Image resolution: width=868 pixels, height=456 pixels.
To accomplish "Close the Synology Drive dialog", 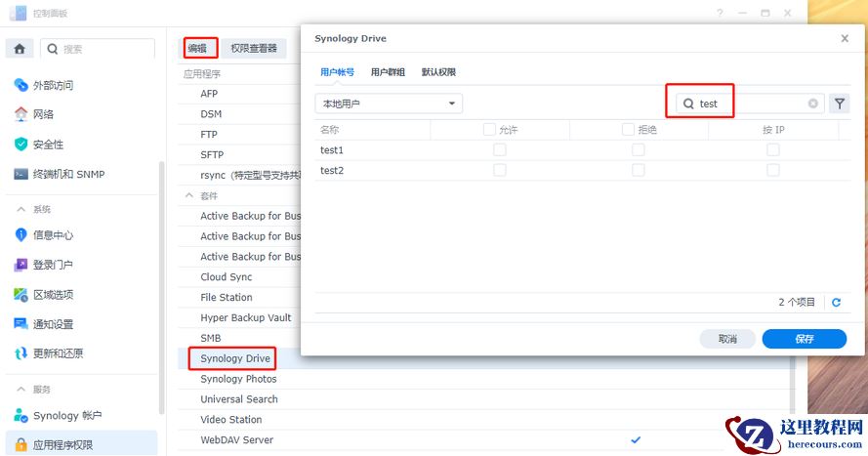I will [845, 38].
